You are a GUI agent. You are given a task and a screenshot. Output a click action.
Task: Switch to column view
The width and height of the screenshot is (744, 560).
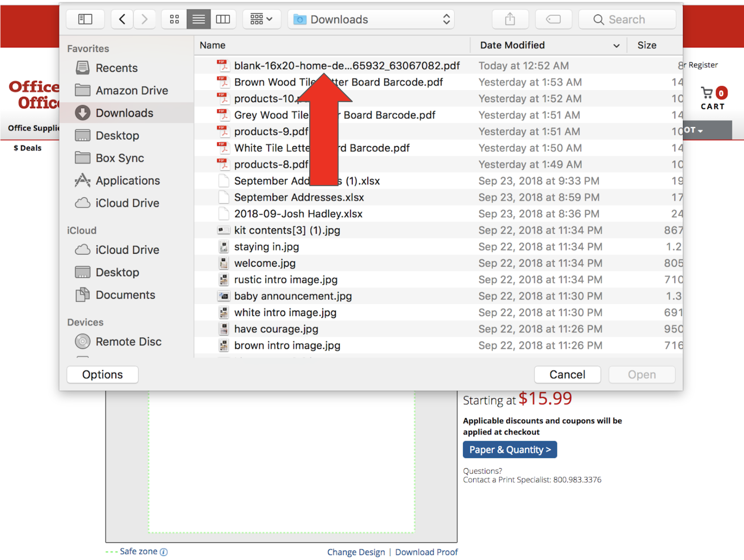(x=223, y=19)
